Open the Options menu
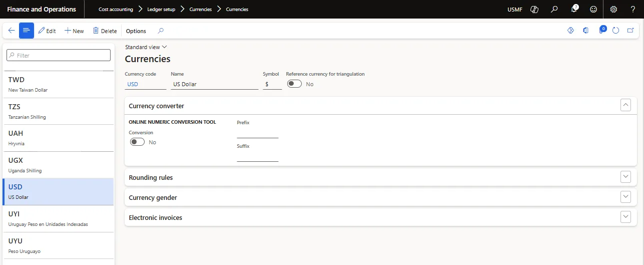The width and height of the screenshot is (644, 265). pyautogui.click(x=136, y=31)
